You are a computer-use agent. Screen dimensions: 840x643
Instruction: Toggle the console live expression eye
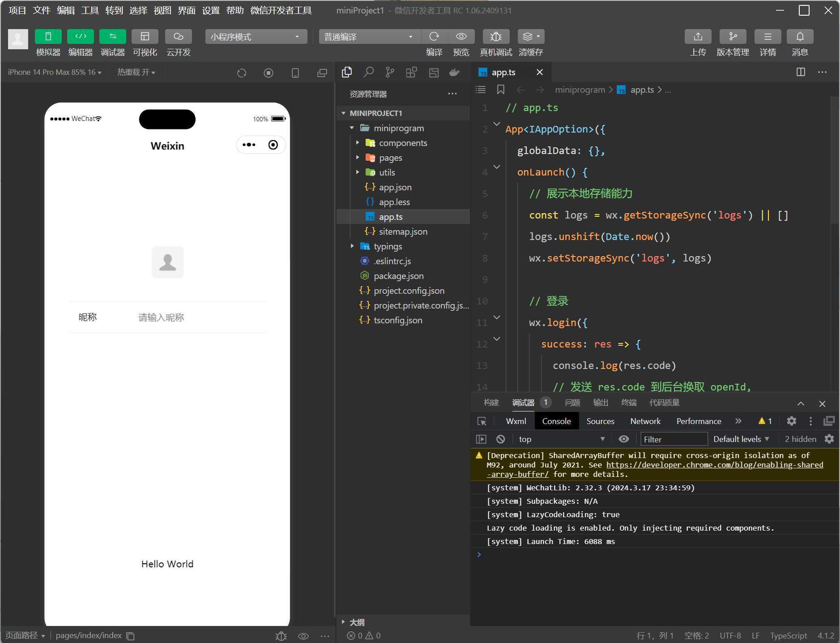(x=624, y=439)
